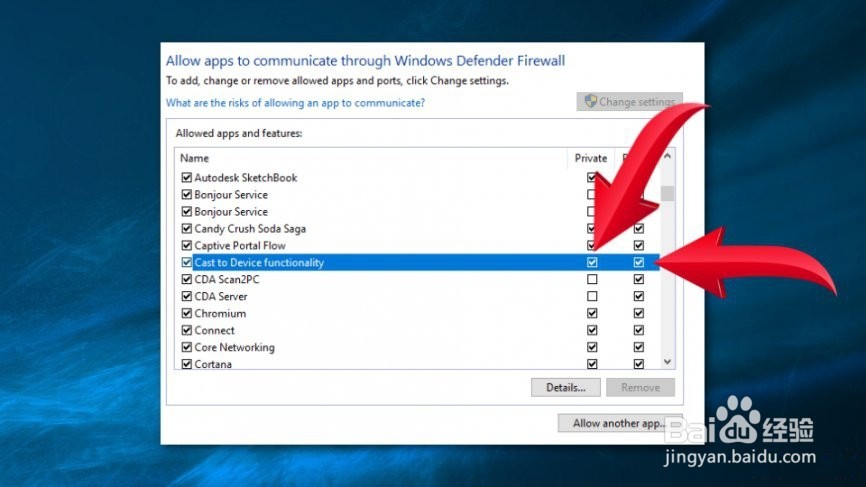
Task: Select the CDA Scan2PC row text
Action: point(226,279)
